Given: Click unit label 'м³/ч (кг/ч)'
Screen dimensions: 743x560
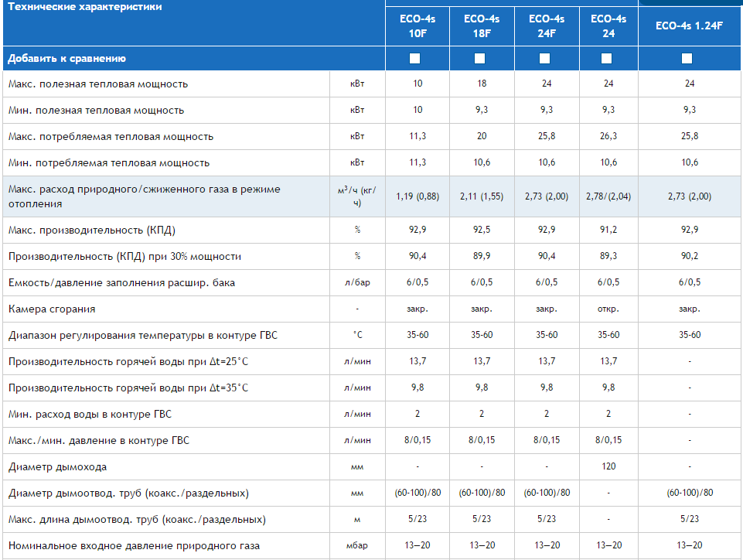Looking at the screenshot, I should pyautogui.click(x=357, y=196).
